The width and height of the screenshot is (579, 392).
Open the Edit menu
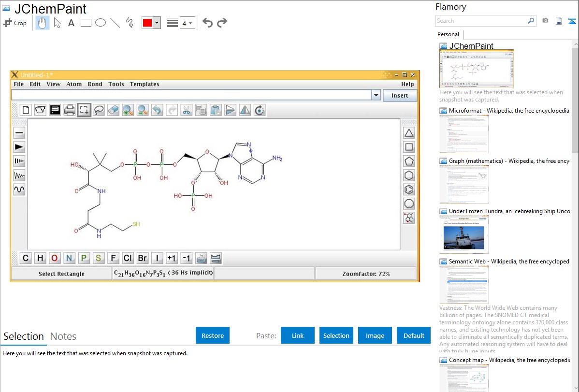click(35, 84)
